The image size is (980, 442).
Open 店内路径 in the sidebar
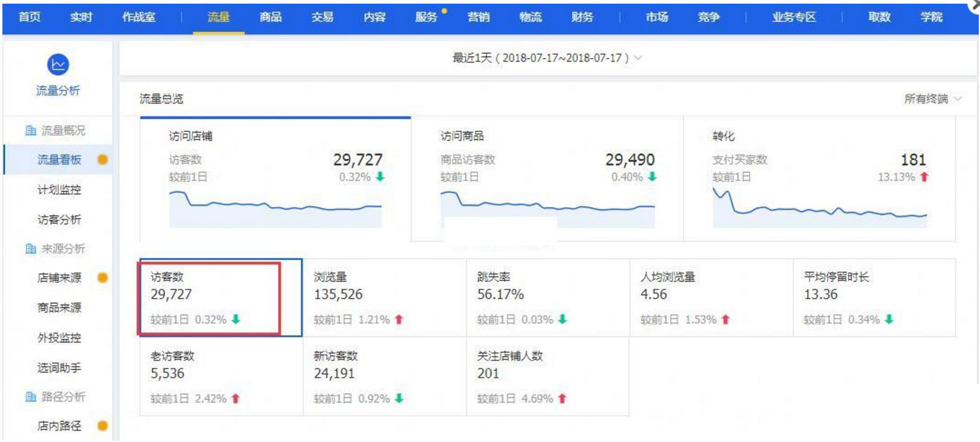59,426
